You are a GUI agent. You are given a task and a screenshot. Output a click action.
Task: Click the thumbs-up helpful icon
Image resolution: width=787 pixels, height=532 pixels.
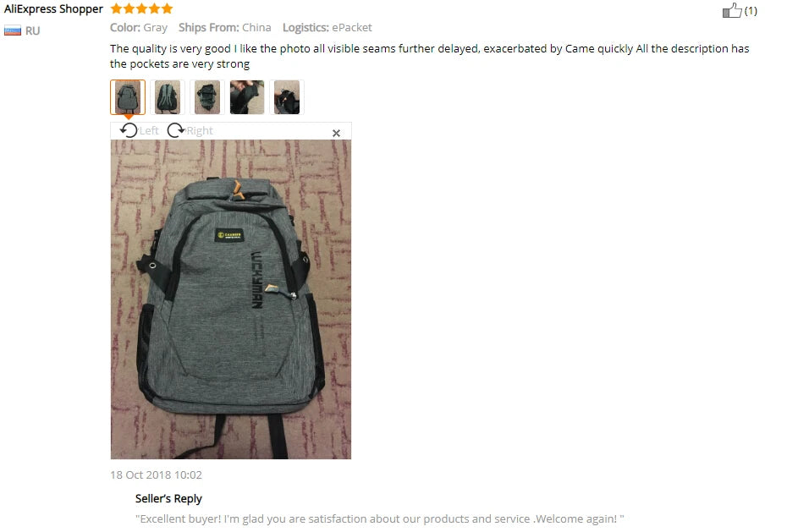731,10
